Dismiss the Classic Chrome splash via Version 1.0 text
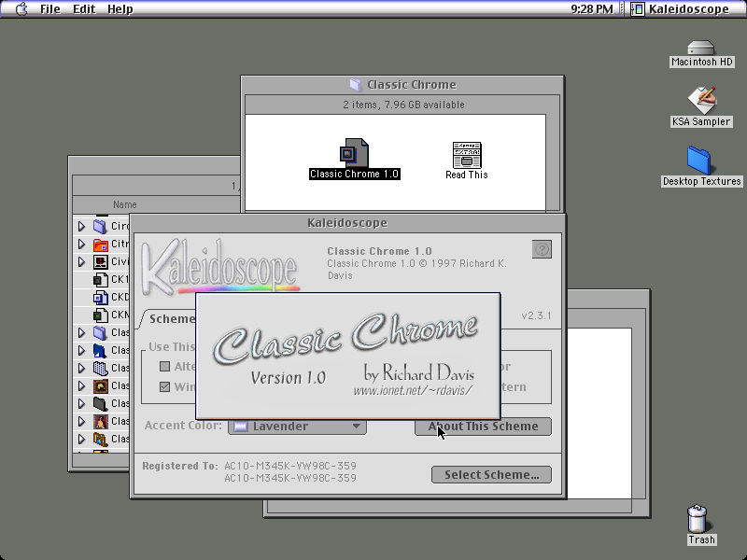This screenshot has height=560, width=747. click(289, 378)
